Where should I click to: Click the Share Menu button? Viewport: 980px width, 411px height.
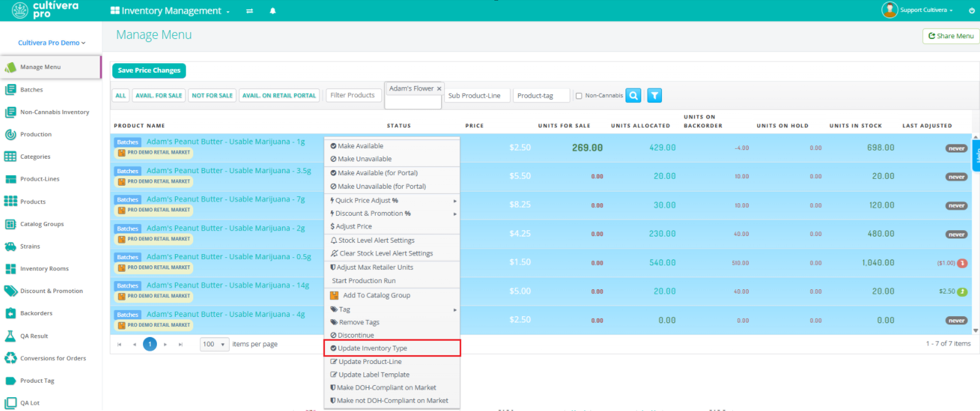pyautogui.click(x=951, y=36)
